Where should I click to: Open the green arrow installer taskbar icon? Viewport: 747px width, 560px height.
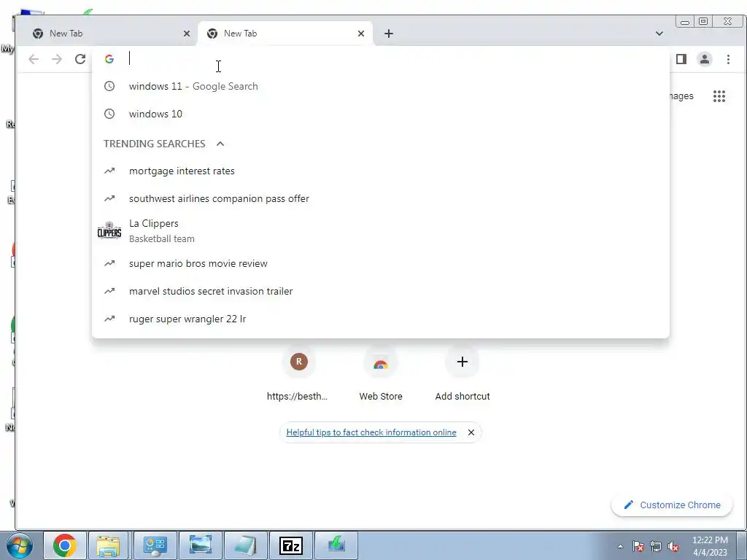click(336, 545)
